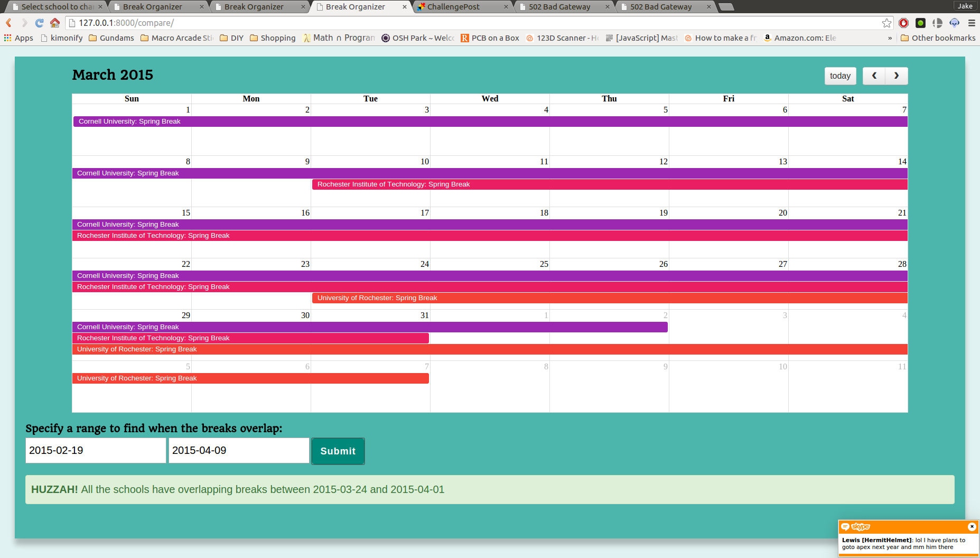Click the "Specify a range" heading
Screen dimensions: 980x558
pyautogui.click(x=154, y=429)
